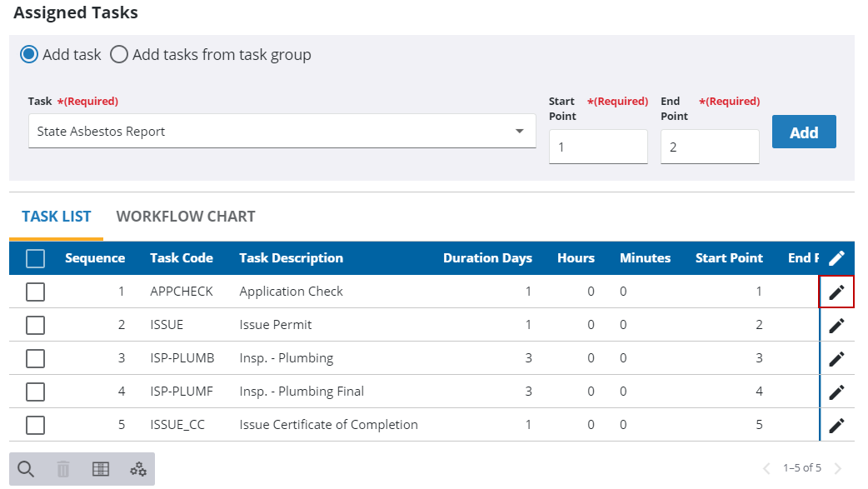Check the ISSUE row checkbox

click(36, 325)
